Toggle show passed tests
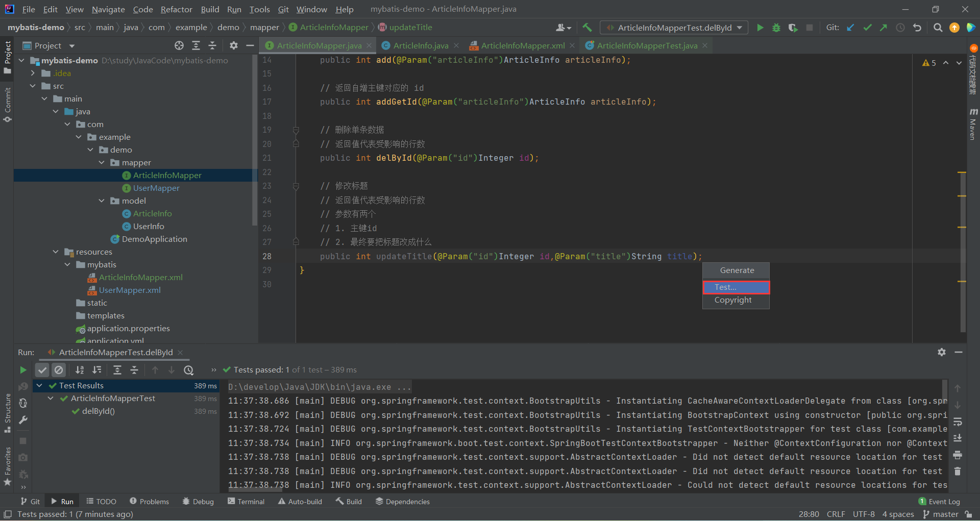The height and width of the screenshot is (521, 980). tap(42, 370)
